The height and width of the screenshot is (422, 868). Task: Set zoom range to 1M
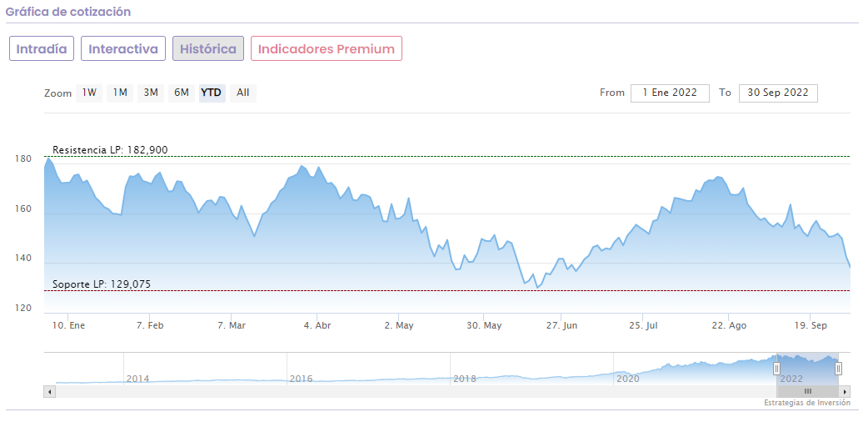point(120,93)
